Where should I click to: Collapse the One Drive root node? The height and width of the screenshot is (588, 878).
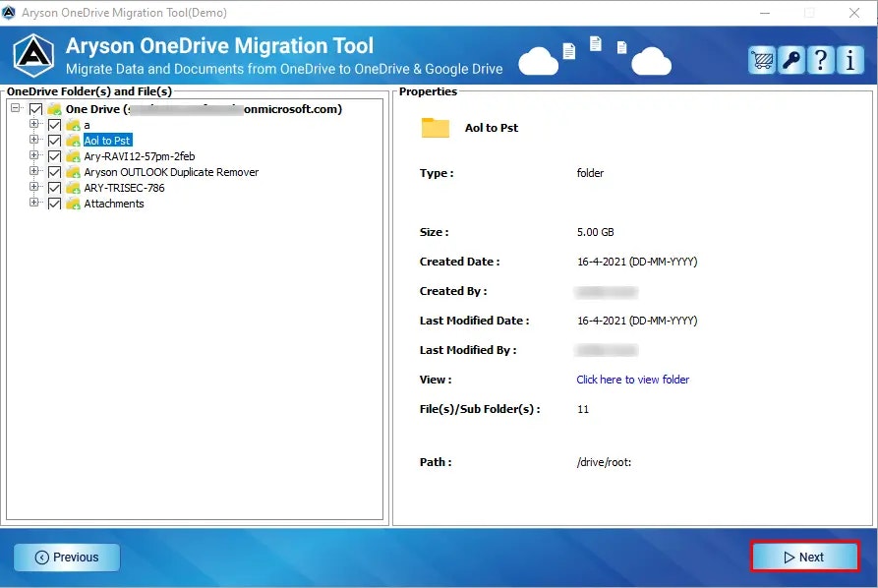[x=16, y=107]
